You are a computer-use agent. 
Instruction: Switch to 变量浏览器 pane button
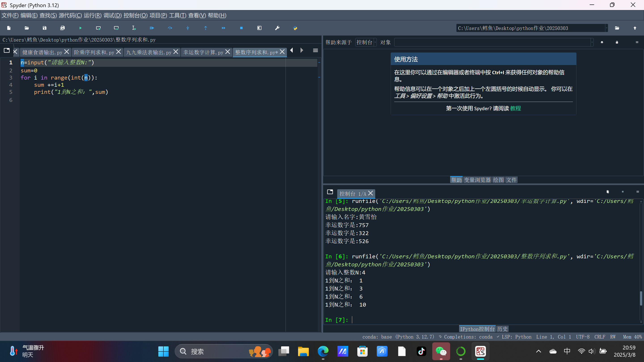point(477,180)
